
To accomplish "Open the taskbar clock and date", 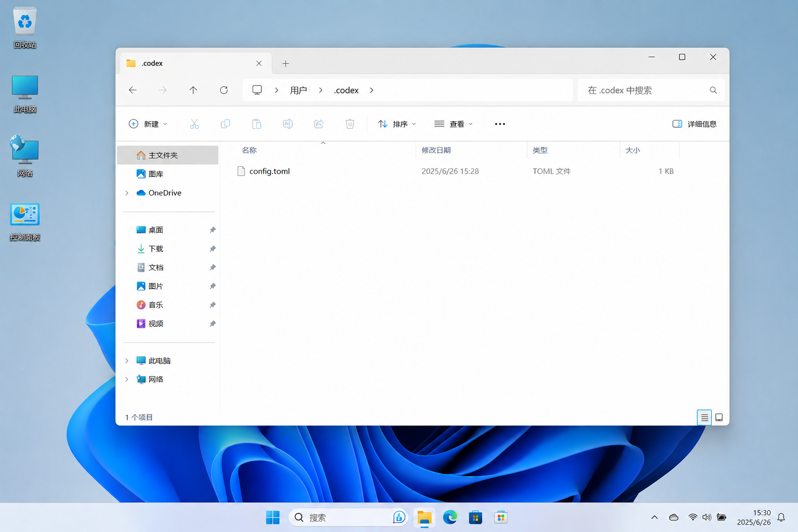I will coord(754,517).
